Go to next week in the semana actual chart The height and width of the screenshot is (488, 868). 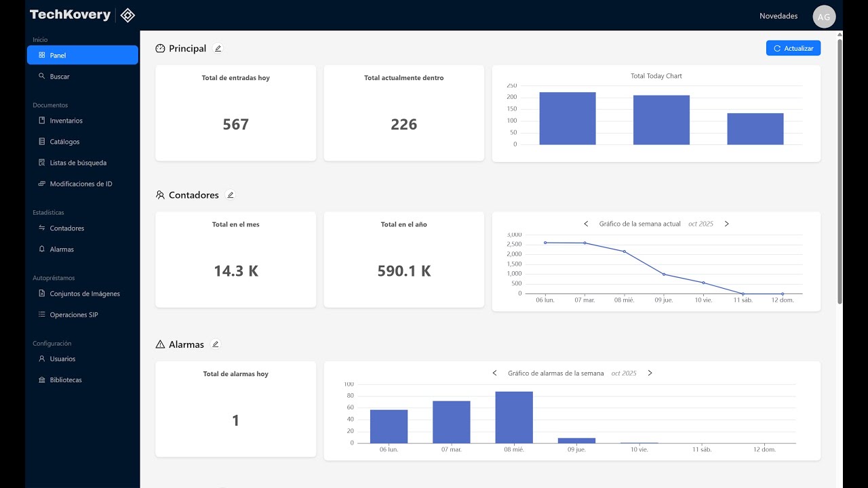726,224
